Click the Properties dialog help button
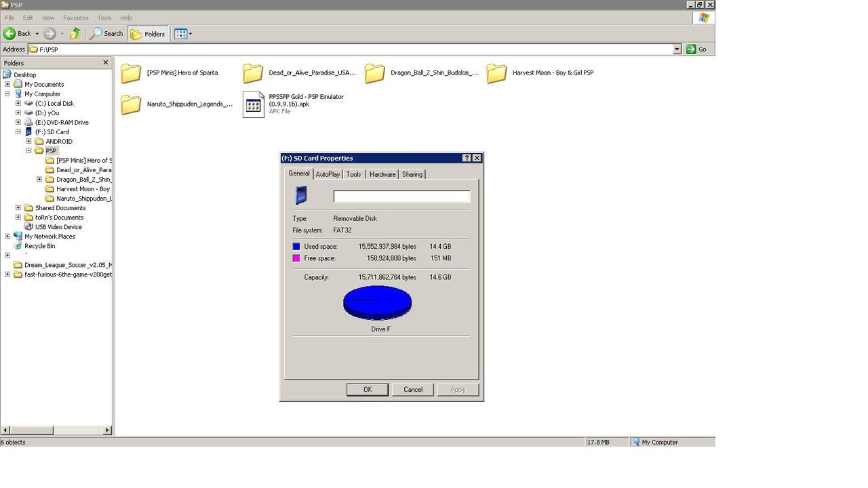 467,158
